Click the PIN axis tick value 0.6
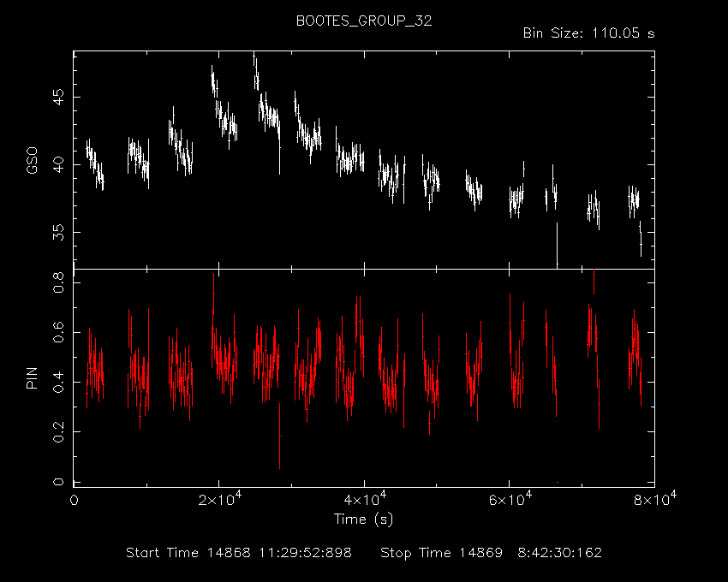The image size is (728, 582). (58, 332)
